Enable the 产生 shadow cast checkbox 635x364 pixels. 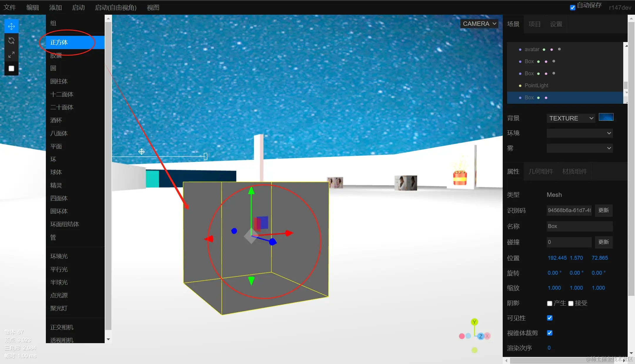549,303
